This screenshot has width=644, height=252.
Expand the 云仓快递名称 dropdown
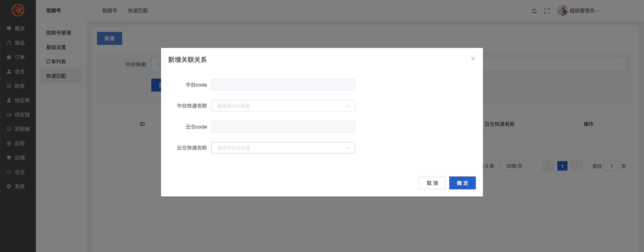pos(283,148)
